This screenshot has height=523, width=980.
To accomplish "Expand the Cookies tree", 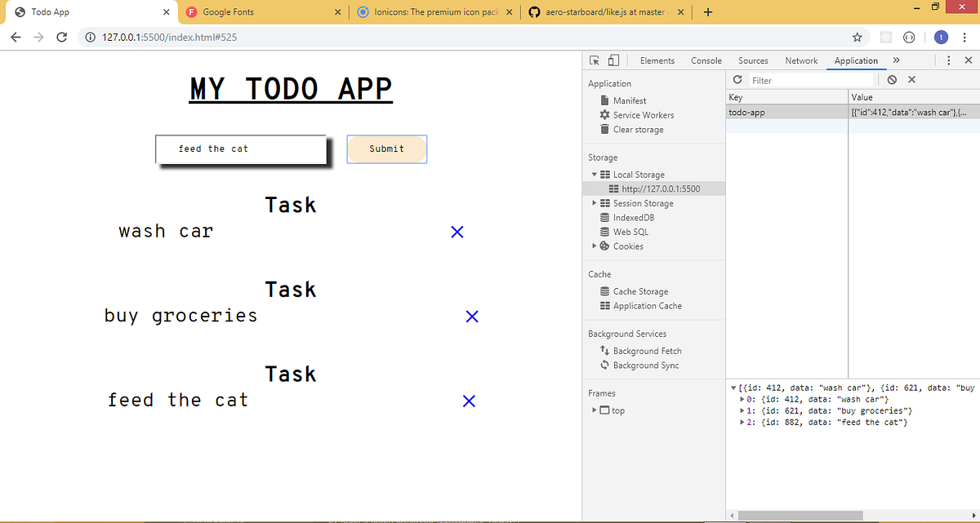I will tap(594, 246).
